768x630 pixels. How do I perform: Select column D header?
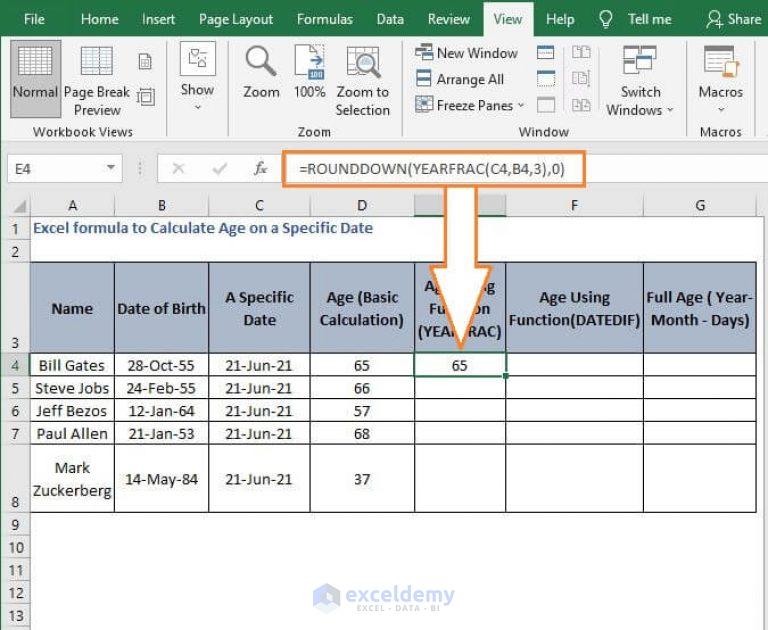362,206
